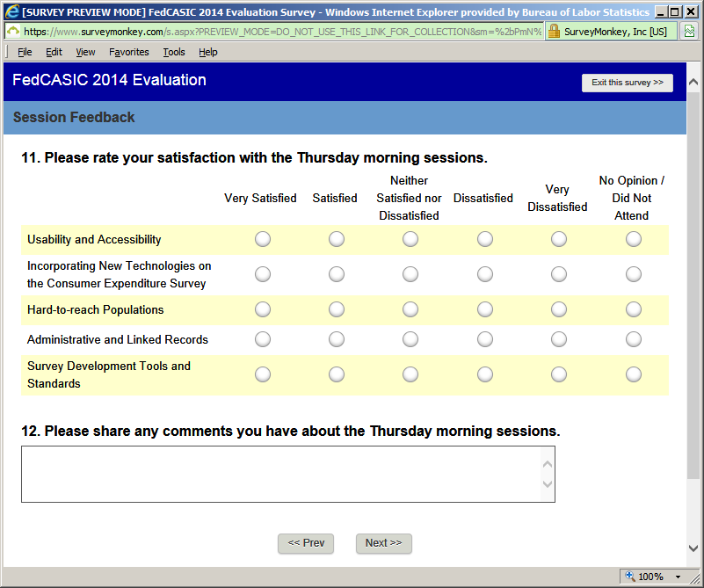The height and width of the screenshot is (588, 704).
Task: Open the zoom level dropdown arrow
Action: [x=678, y=577]
